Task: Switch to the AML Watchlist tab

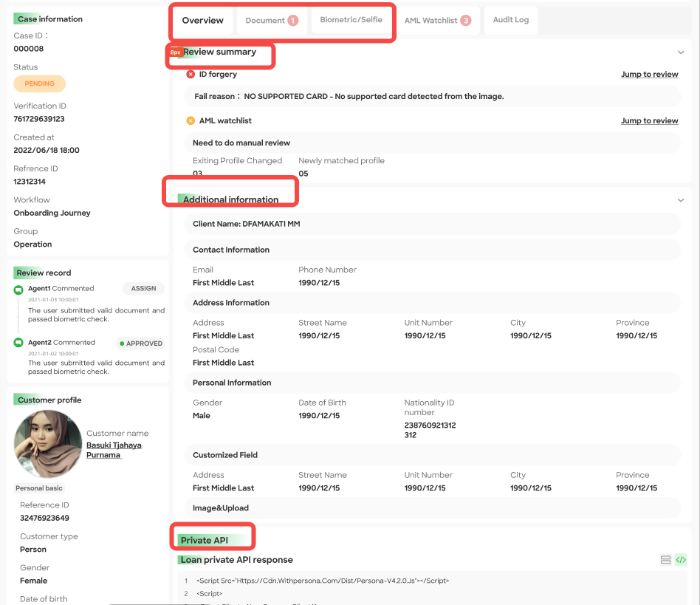Action: click(x=437, y=20)
